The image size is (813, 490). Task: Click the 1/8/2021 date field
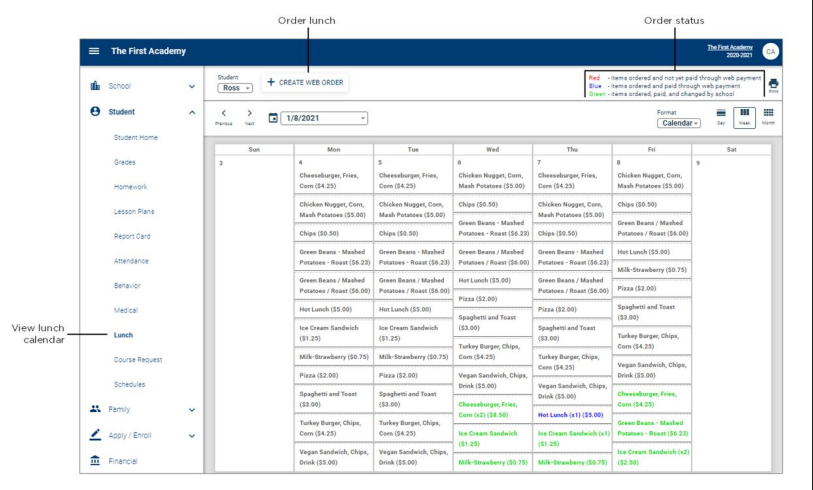click(x=325, y=118)
